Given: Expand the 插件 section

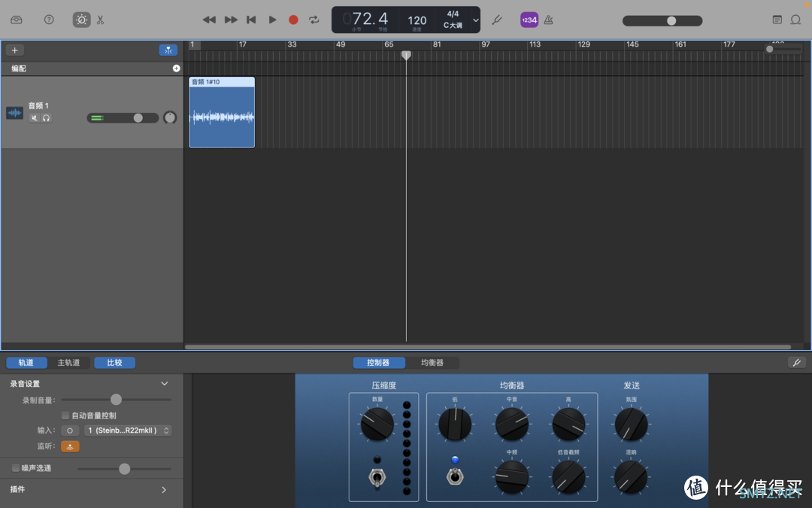Looking at the screenshot, I should click(x=164, y=490).
